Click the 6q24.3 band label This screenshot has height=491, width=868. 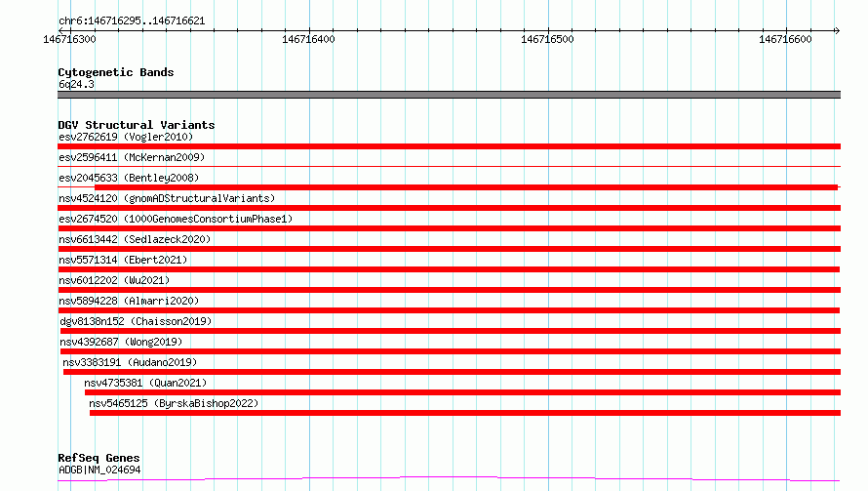[x=76, y=84]
